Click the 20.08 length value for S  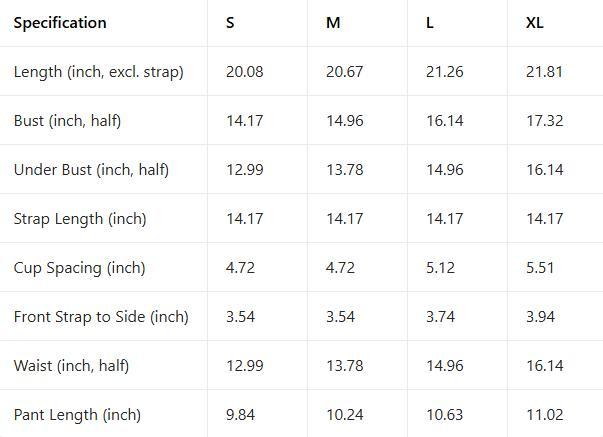245,72
